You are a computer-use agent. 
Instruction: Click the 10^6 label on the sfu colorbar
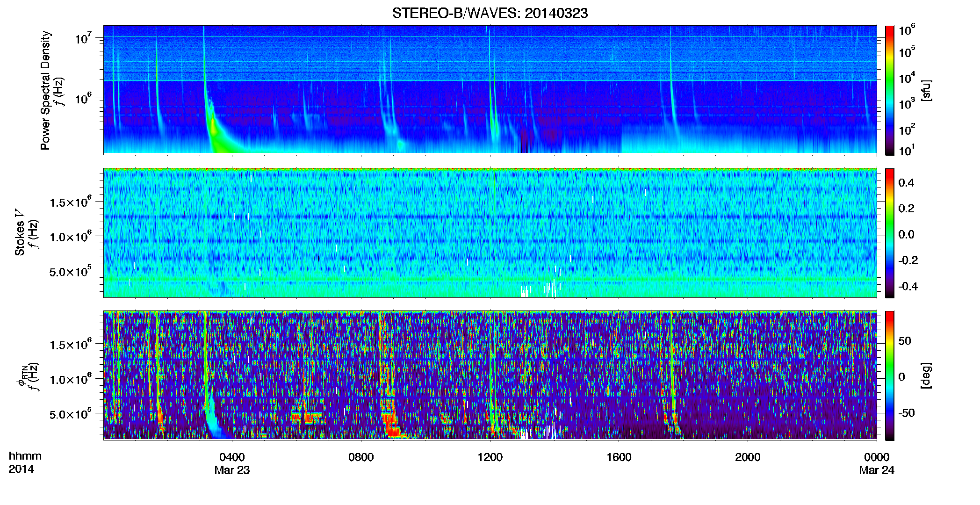pyautogui.click(x=907, y=30)
